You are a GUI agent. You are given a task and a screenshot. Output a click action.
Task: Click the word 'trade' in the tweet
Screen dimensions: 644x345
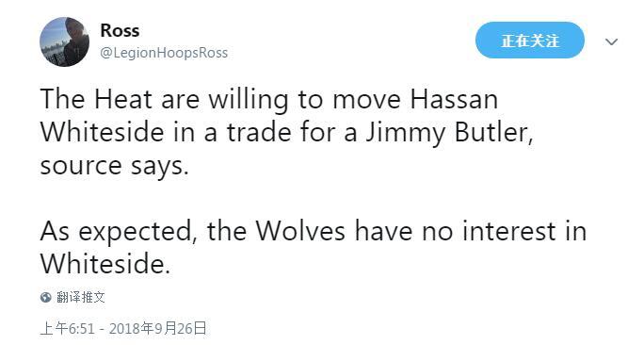pyautogui.click(x=259, y=132)
